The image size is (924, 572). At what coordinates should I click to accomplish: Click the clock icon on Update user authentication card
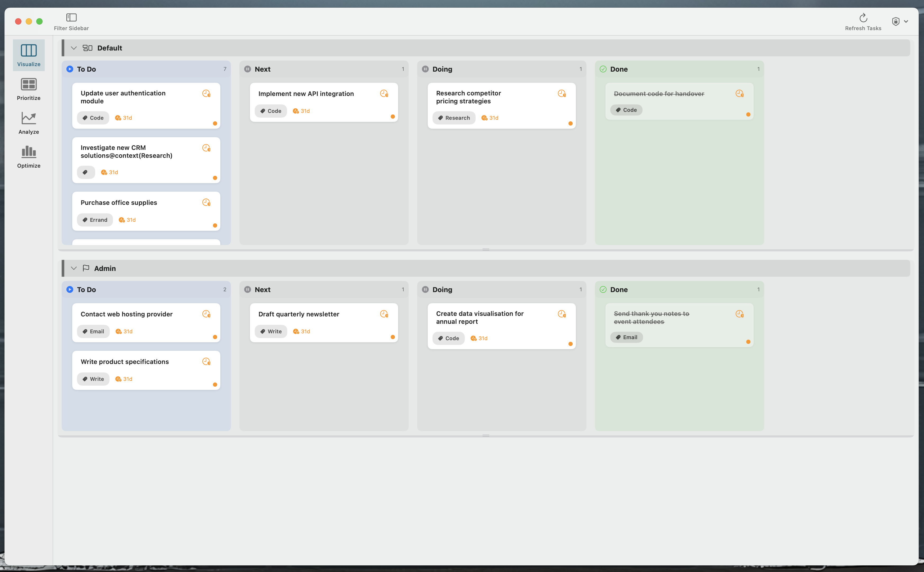(x=206, y=94)
